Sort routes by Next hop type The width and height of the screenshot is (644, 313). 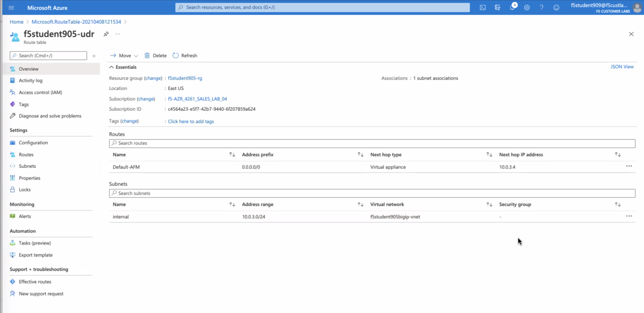(x=489, y=154)
